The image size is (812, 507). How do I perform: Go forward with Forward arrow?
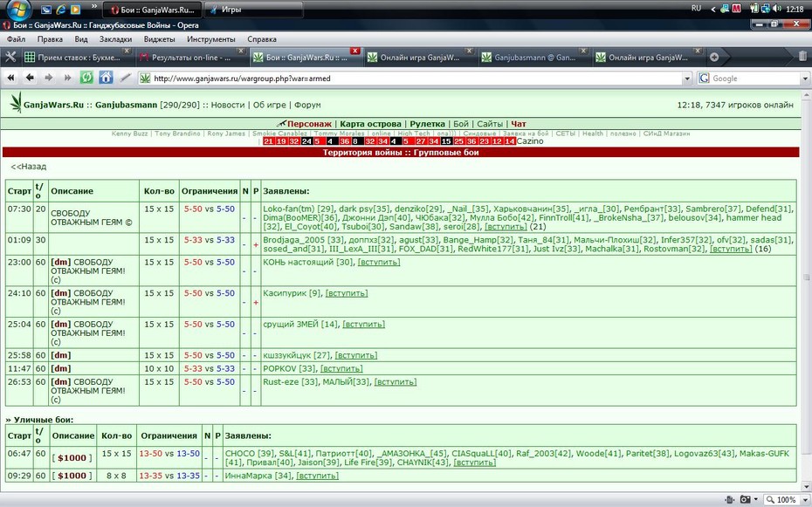point(49,78)
